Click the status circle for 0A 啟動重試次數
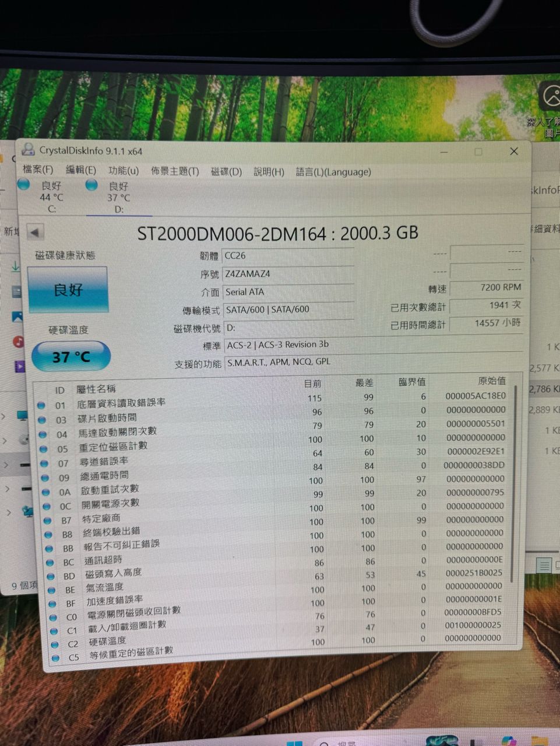This screenshot has width=560, height=746. pyautogui.click(x=45, y=492)
